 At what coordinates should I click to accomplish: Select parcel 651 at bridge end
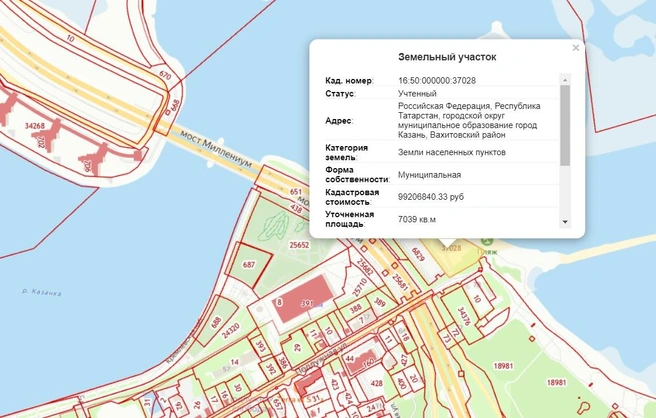point(296,192)
